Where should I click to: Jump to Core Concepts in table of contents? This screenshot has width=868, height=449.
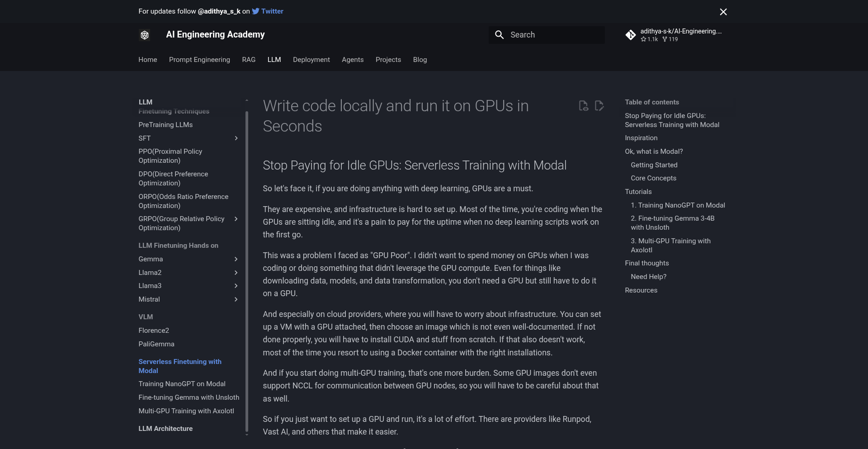[653, 178]
